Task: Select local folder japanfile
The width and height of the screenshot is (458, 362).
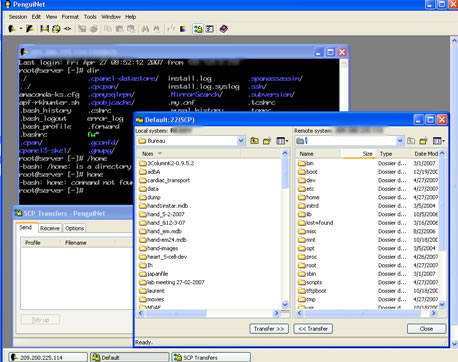Action: [154, 274]
